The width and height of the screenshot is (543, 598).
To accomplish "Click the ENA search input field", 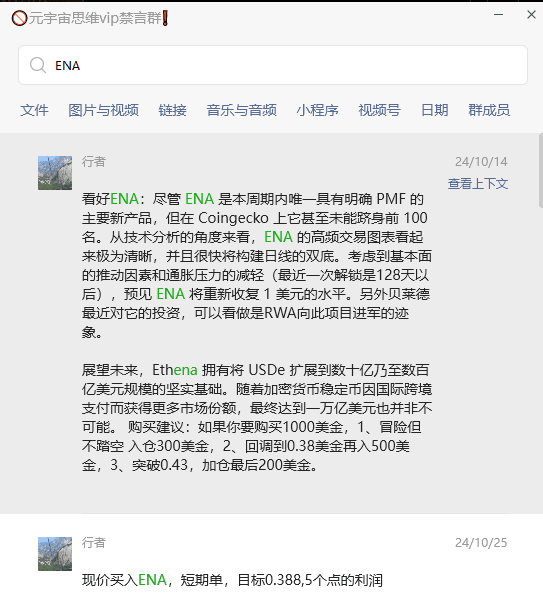I will pyautogui.click(x=273, y=65).
